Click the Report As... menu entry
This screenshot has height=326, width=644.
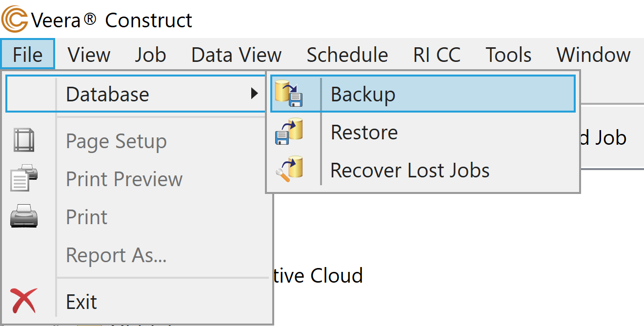116,255
